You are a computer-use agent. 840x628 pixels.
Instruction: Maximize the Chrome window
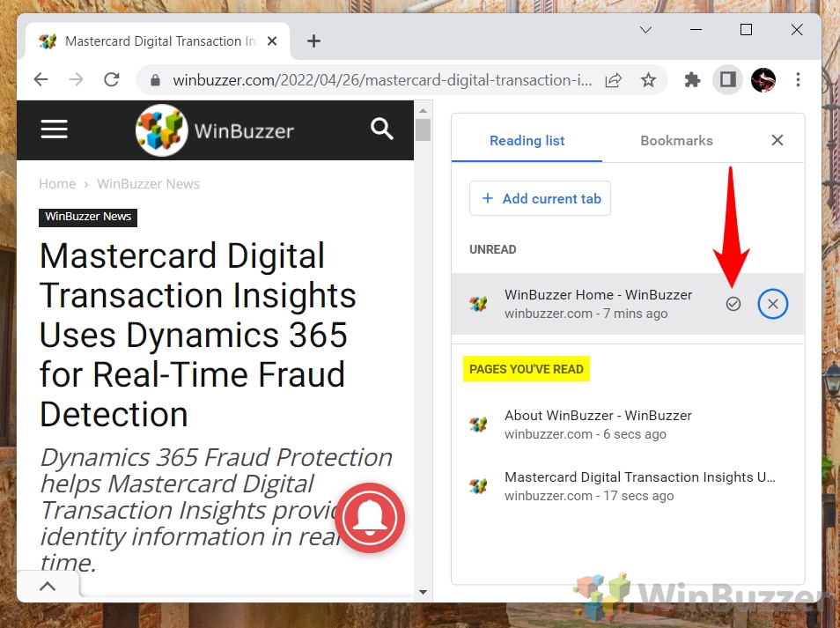746,30
